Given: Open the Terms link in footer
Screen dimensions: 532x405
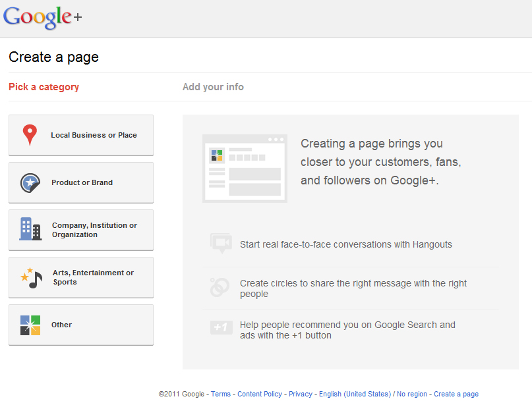Looking at the screenshot, I should [x=221, y=394].
